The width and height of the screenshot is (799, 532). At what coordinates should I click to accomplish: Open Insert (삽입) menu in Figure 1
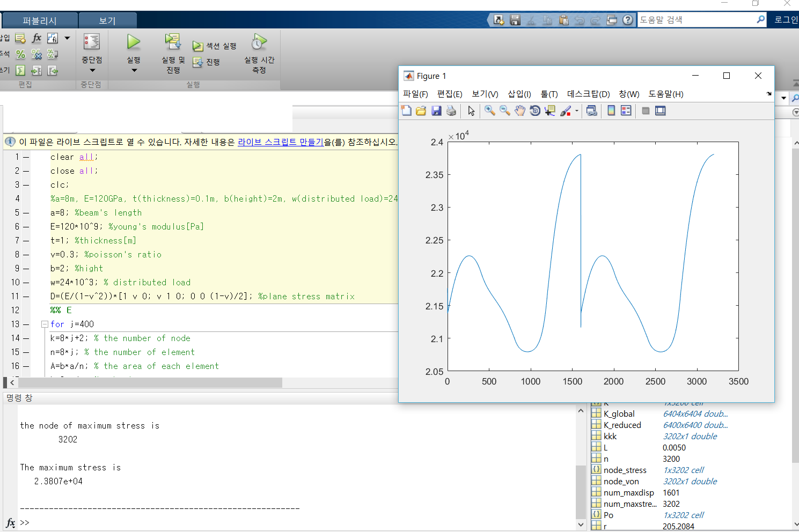click(x=519, y=94)
